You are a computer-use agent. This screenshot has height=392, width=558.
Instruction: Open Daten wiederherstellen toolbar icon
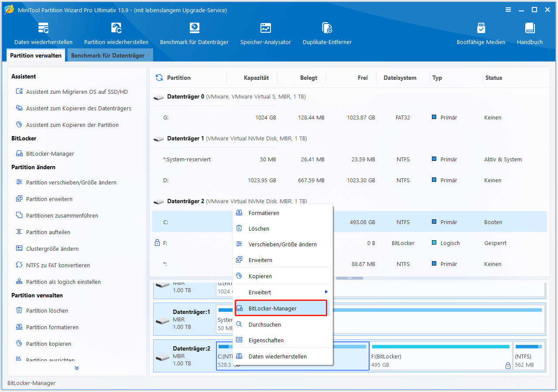pyautogui.click(x=43, y=34)
